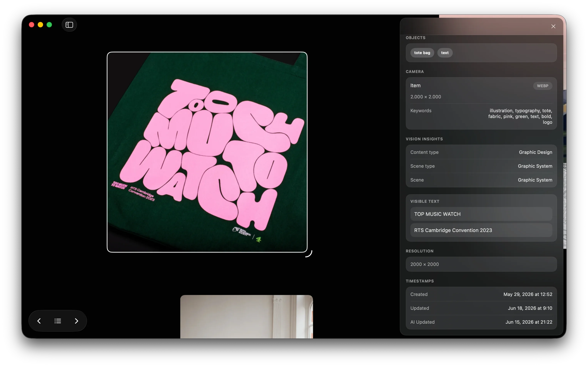
Task: Click the 2000 × 2000 resolution field
Action: click(x=481, y=264)
